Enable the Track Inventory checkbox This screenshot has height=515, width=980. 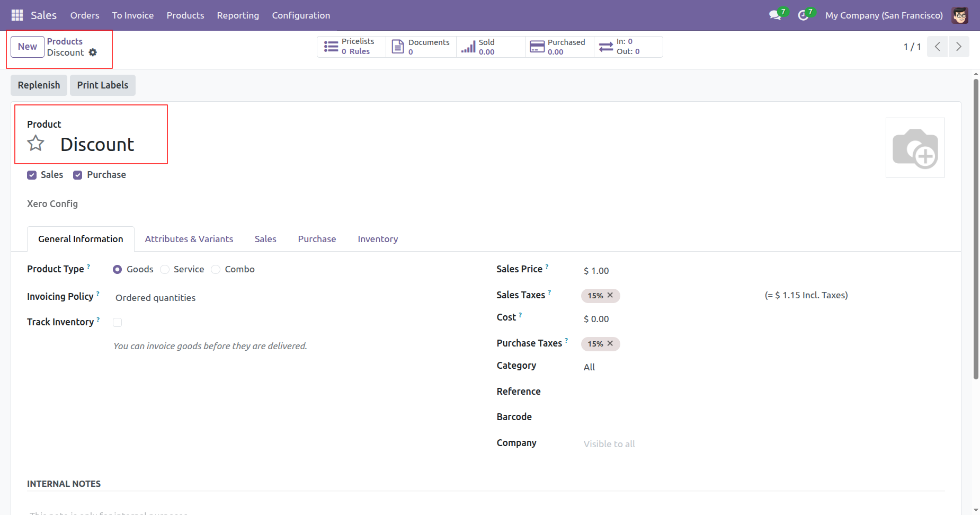[118, 323]
